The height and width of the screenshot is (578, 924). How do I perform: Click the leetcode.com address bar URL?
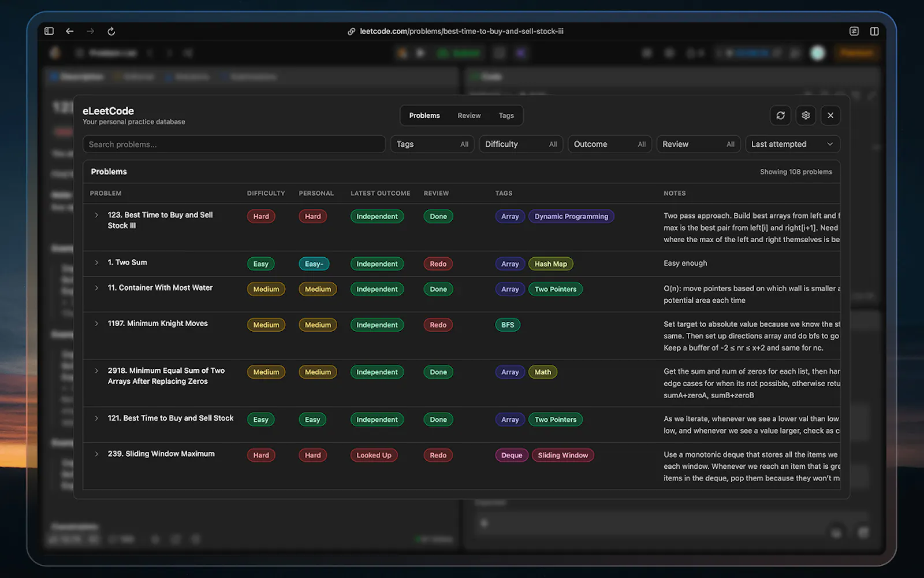(461, 31)
